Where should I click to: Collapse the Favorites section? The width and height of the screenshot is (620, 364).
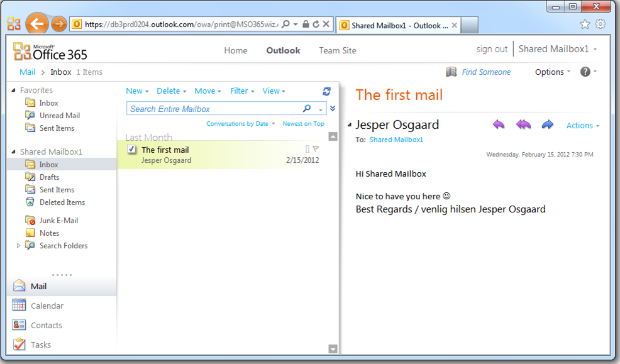[x=14, y=91]
